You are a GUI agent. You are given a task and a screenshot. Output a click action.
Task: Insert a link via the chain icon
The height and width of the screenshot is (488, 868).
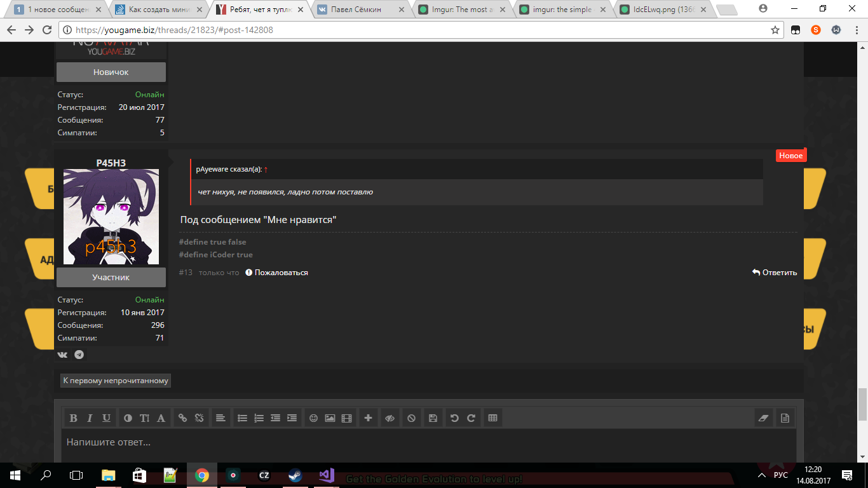coord(182,418)
